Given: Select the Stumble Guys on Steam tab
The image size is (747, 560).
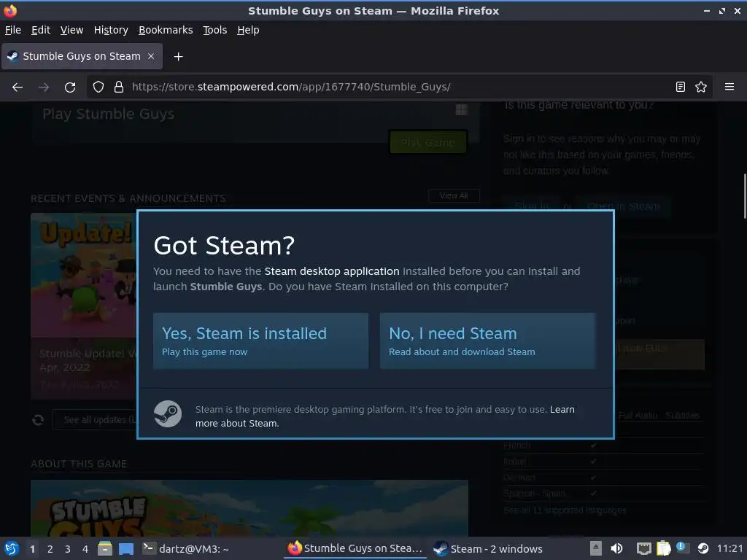Looking at the screenshot, I should 82,56.
